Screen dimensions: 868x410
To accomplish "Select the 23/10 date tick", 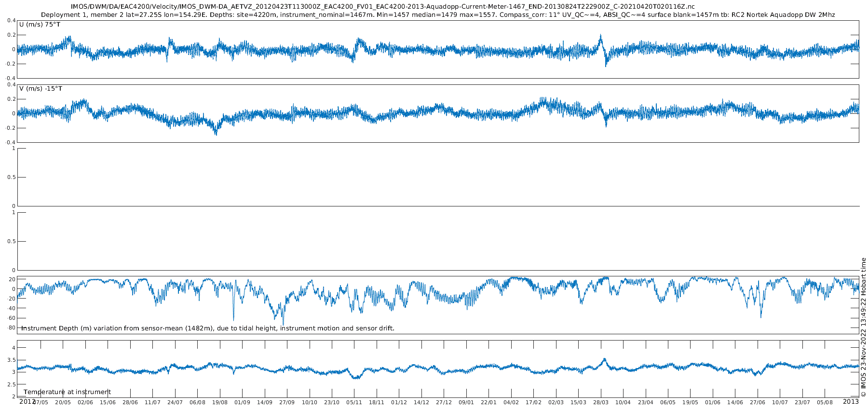I will [332, 402].
